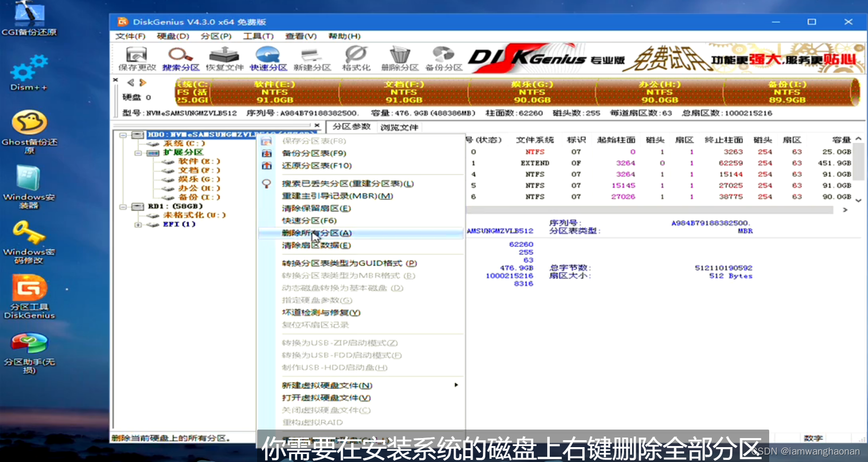
Task: Open Ghost备份还原 desktop icon
Action: pyautogui.click(x=29, y=132)
